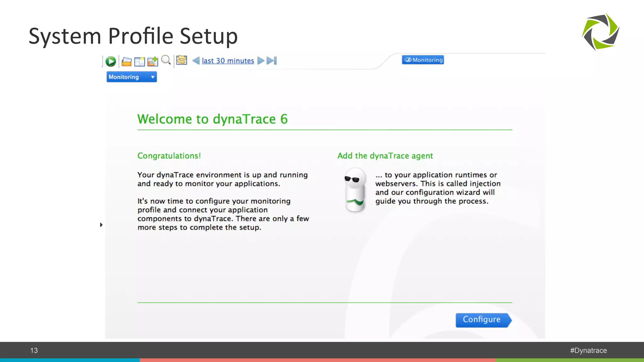644x362 pixels.
Task: Click the #Dynatrace footer text
Action: 589,350
